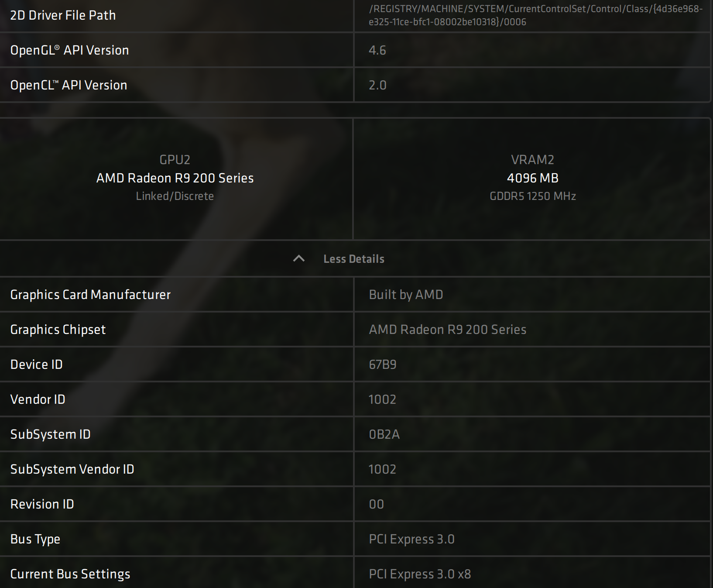The height and width of the screenshot is (588, 713).
Task: Click the OpenCL API Version value 2.0
Action: [x=377, y=85]
